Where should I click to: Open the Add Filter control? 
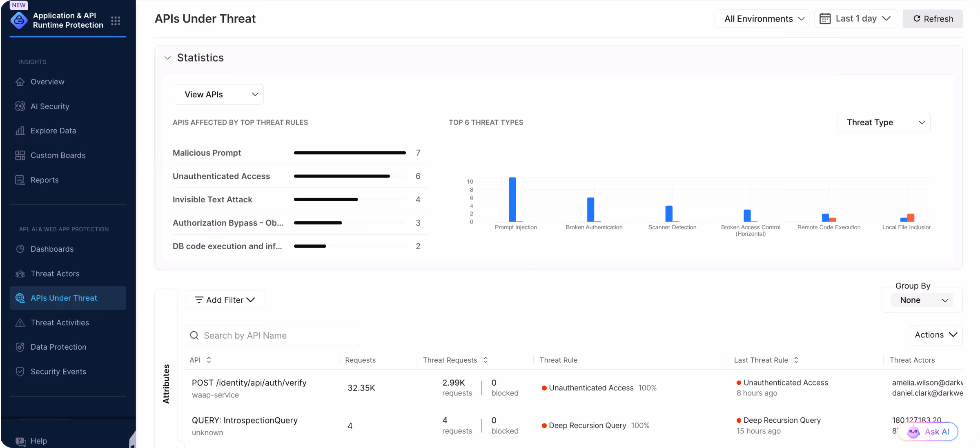(225, 299)
